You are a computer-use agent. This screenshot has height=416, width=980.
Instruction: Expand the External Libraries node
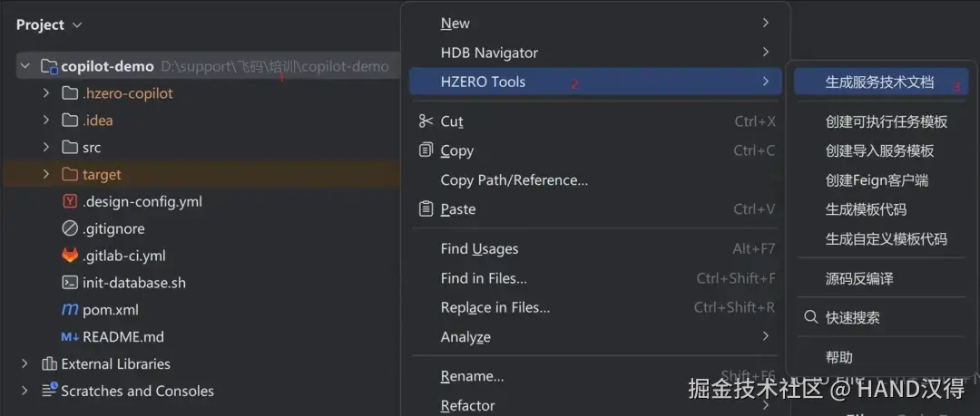click(x=25, y=364)
